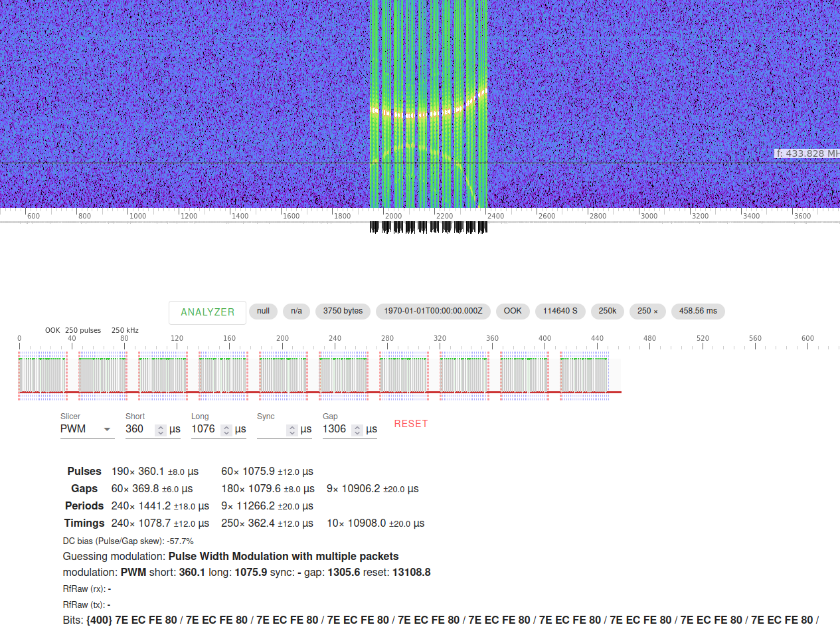This screenshot has height=641, width=840.
Task: Click the 458.56 ms duration chip
Action: 697,311
